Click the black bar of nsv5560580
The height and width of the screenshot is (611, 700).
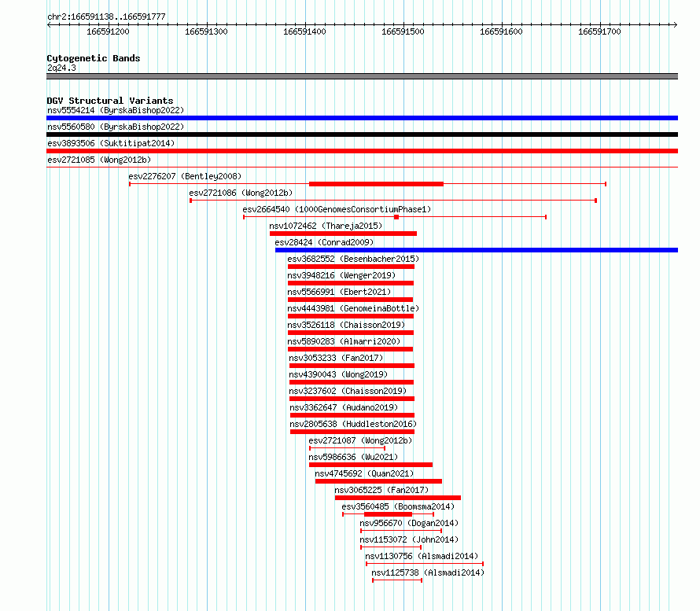(362, 134)
